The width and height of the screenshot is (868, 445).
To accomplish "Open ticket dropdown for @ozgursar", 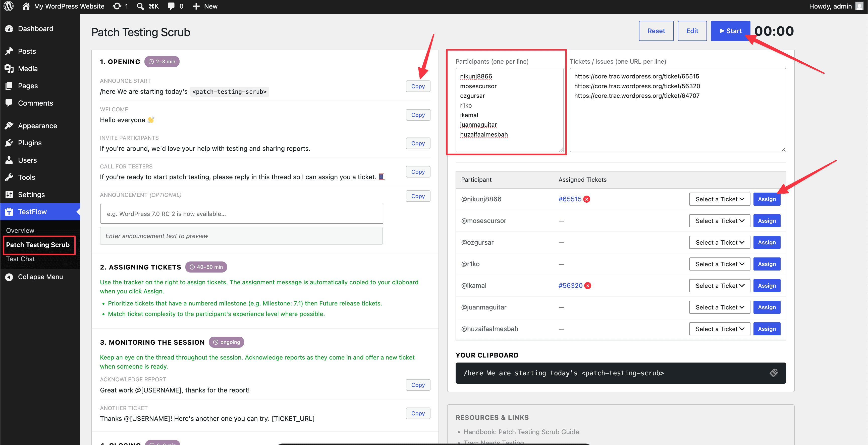I will [719, 242].
